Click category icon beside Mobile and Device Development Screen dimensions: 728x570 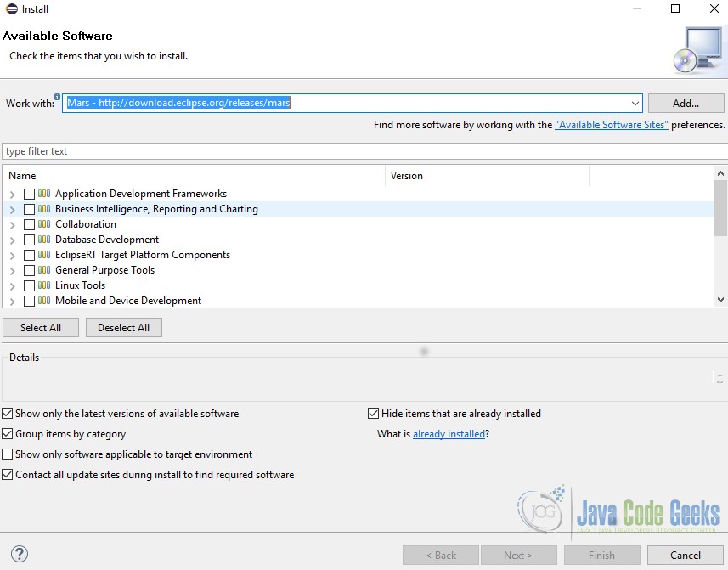(44, 301)
